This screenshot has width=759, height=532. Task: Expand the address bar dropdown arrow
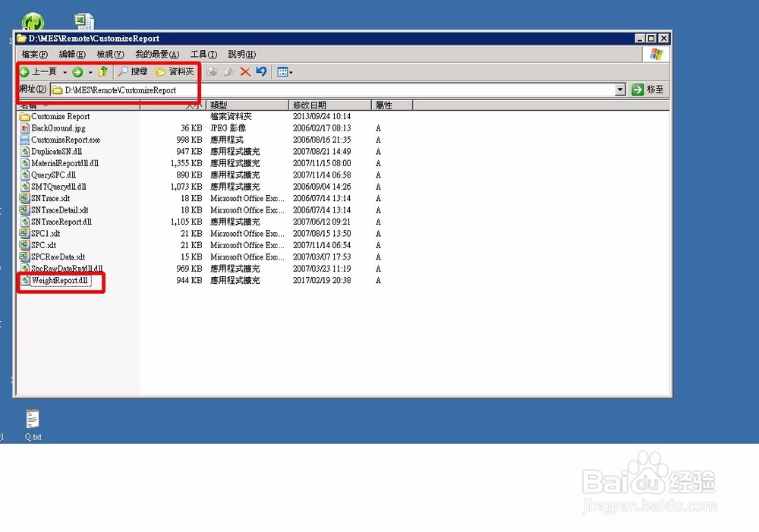[x=620, y=90]
